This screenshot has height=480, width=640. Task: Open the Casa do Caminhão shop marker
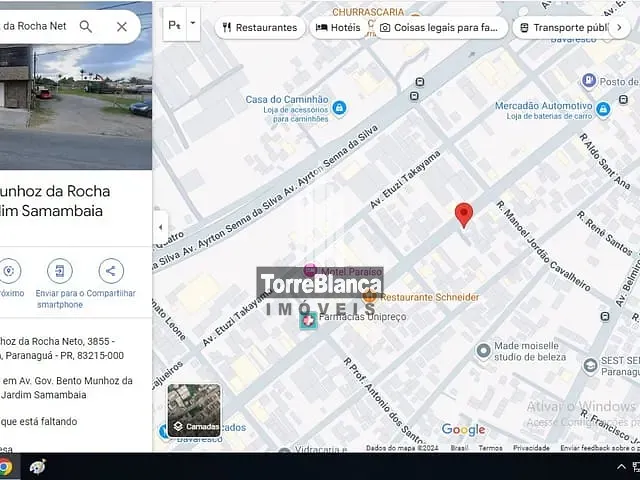(339, 108)
